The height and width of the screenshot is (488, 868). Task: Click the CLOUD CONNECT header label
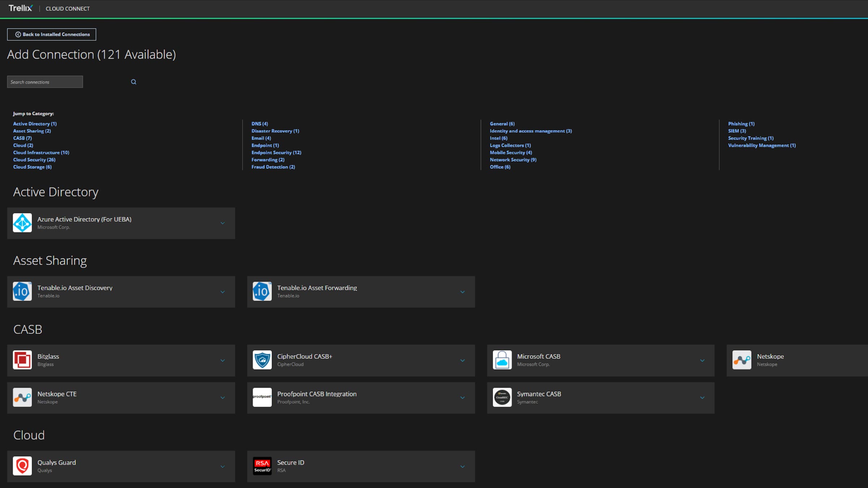tap(68, 8)
